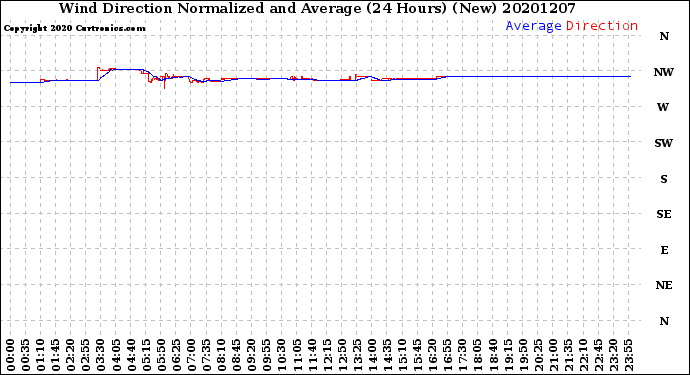Image resolution: width=690 pixels, height=375 pixels.
Task: Click the '02:20' time label
Action: pyautogui.click(x=71, y=355)
